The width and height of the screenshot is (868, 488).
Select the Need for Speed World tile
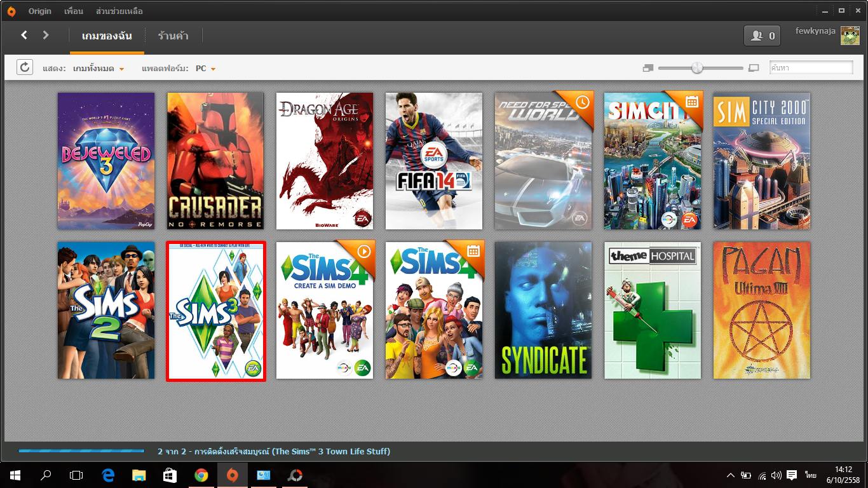(x=543, y=161)
